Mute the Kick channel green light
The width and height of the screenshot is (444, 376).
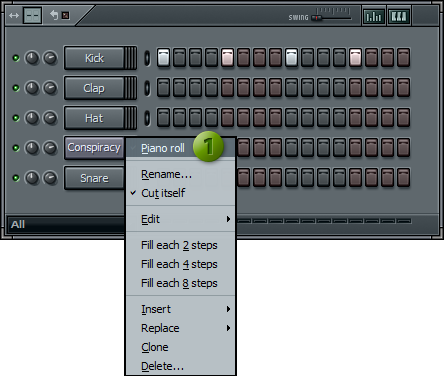coord(16,58)
